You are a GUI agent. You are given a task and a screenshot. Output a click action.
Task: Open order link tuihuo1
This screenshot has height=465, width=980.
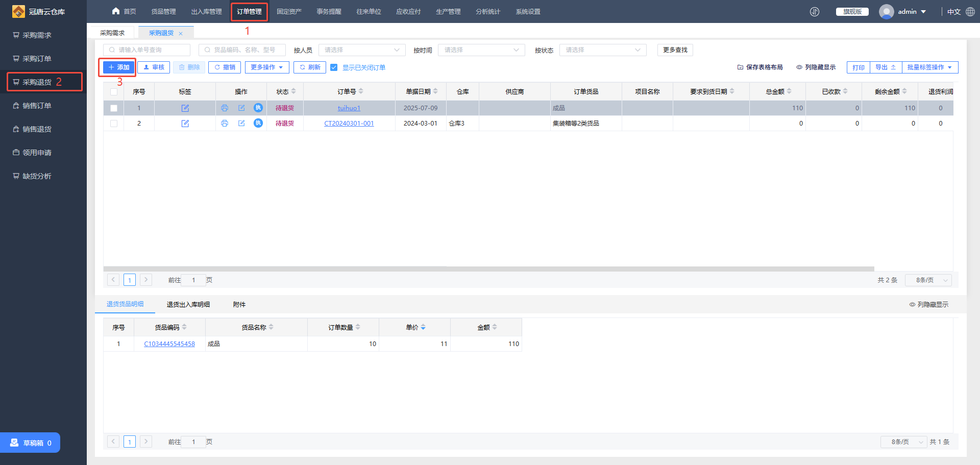pos(349,108)
